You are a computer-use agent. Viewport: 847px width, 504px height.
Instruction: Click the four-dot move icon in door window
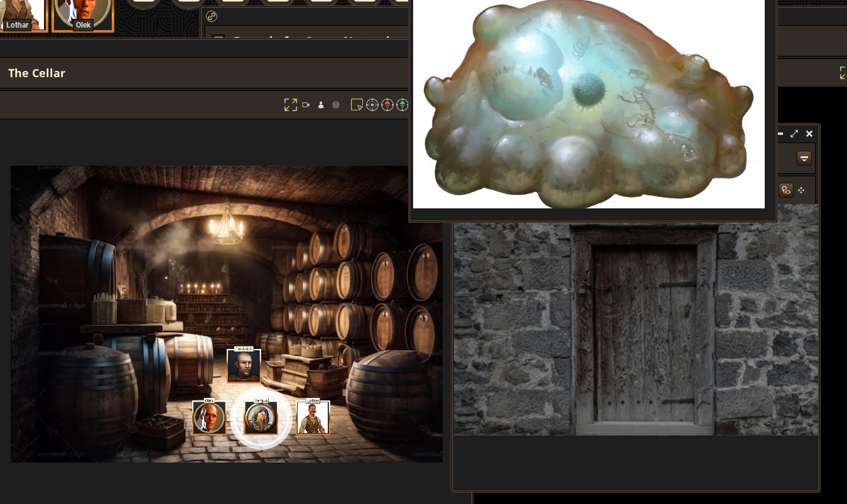pyautogui.click(x=802, y=190)
